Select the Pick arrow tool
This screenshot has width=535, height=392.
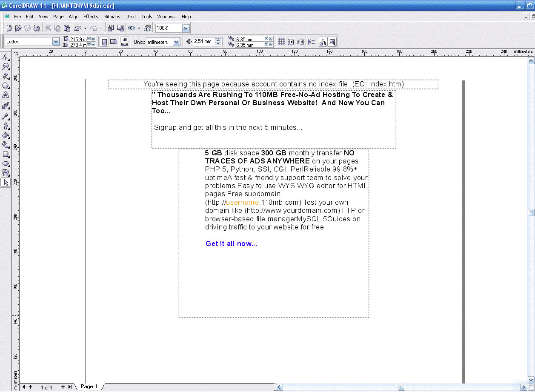pyautogui.click(x=6, y=183)
